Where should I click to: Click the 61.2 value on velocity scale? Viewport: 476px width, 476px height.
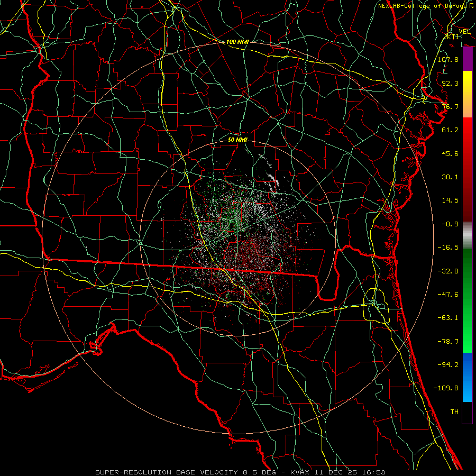[450, 130]
